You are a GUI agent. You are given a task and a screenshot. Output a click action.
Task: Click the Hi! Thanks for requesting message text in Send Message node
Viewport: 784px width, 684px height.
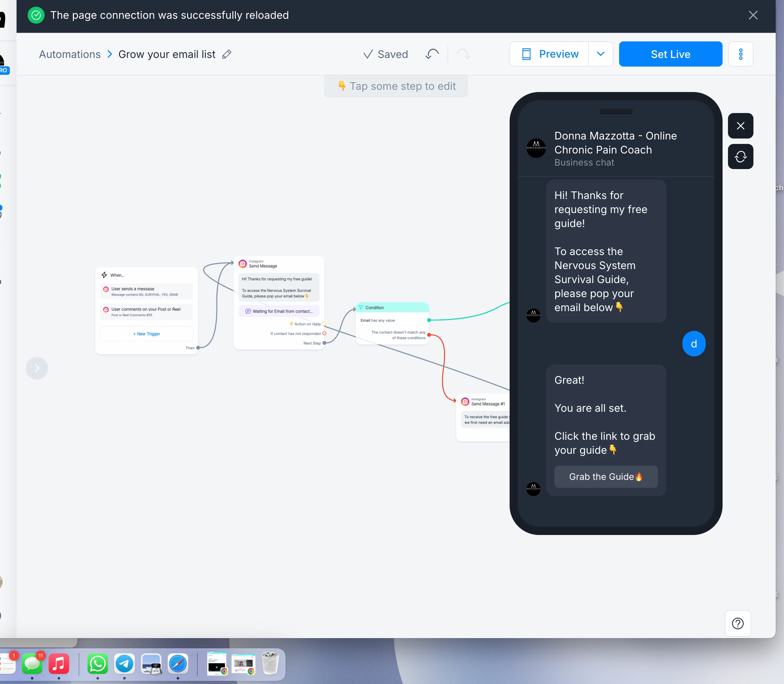point(279,288)
